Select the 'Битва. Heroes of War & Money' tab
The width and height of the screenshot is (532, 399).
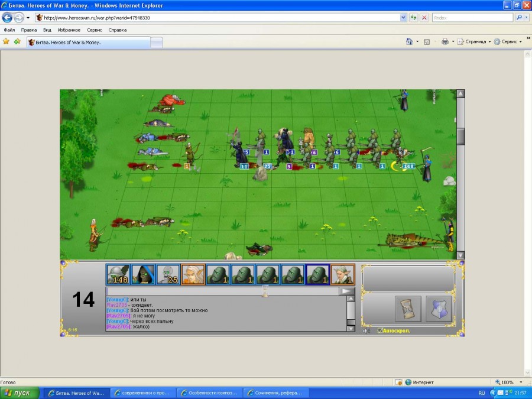click(x=89, y=43)
